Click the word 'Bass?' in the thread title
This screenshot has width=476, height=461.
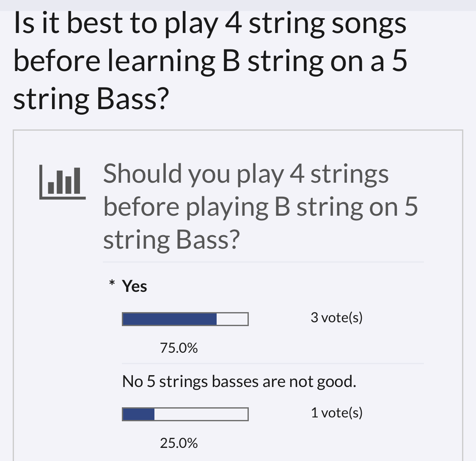pos(132,99)
